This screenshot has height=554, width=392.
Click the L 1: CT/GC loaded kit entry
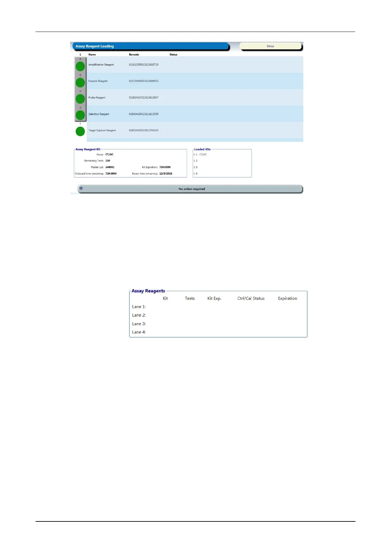[200, 154]
